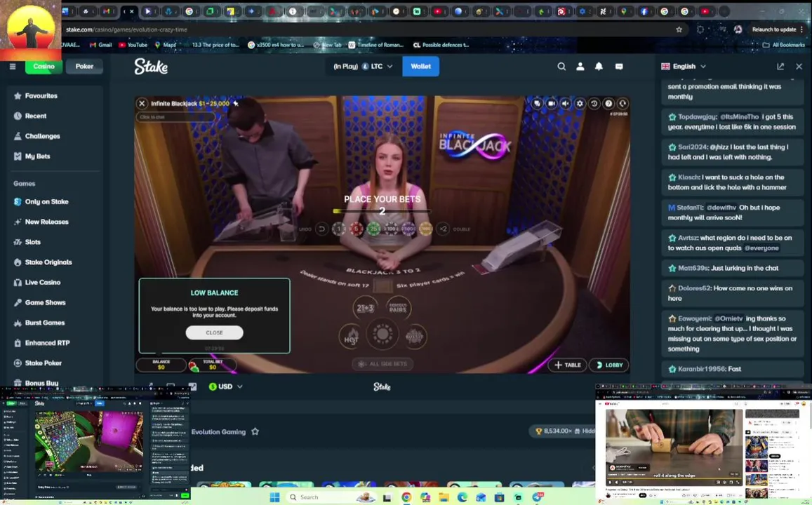Select the red 5 chip
Viewport: 812px width, 505px height.
tap(357, 229)
